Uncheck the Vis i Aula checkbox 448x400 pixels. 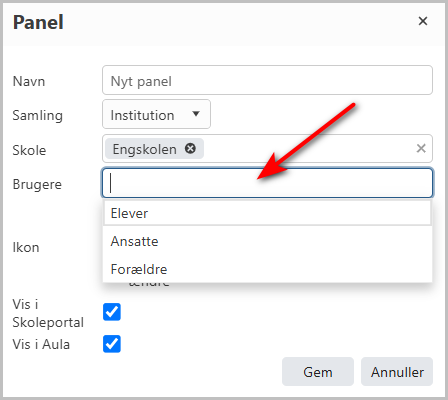(x=112, y=344)
